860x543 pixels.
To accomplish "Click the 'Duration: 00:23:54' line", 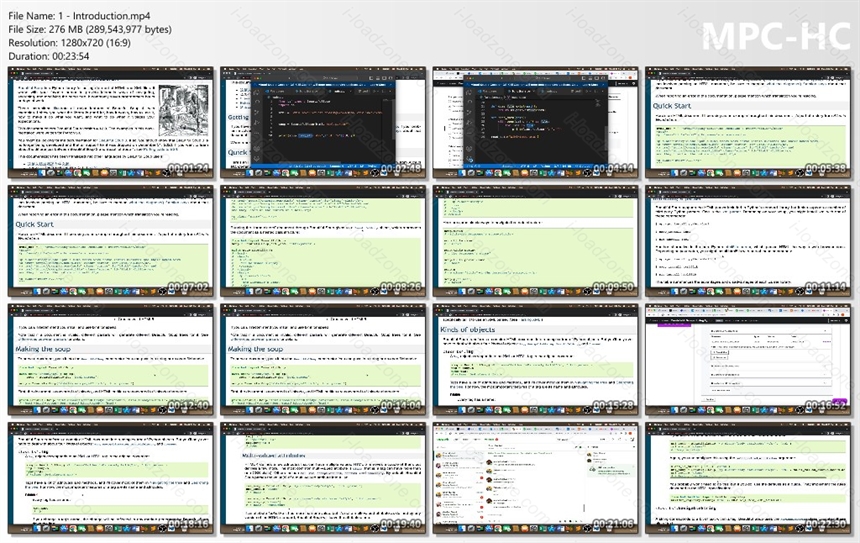I will 49,56.
